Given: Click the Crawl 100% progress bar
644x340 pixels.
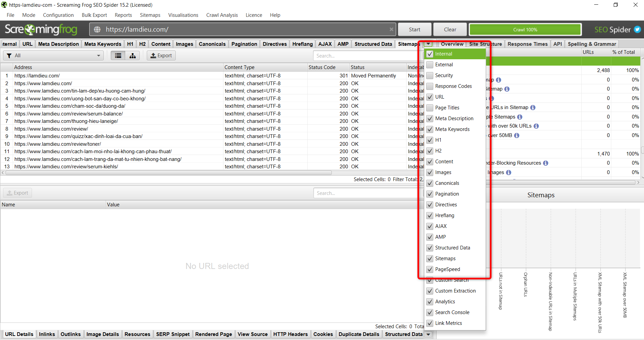Looking at the screenshot, I should pos(525,29).
